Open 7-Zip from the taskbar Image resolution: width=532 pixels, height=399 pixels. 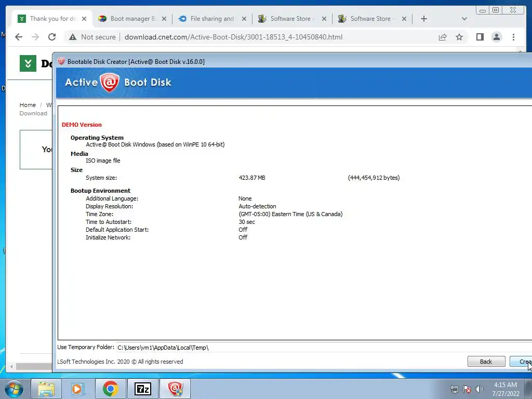[x=142, y=389]
